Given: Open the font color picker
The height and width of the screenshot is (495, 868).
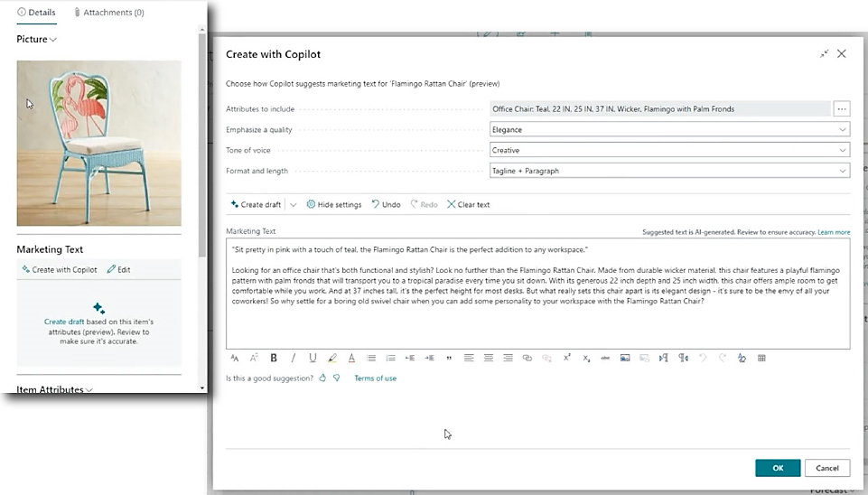Looking at the screenshot, I should 351,359.
